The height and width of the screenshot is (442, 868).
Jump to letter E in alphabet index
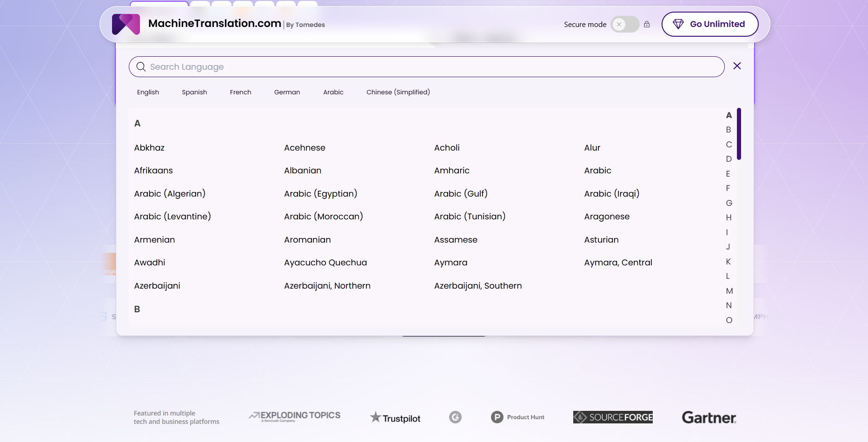(728, 174)
